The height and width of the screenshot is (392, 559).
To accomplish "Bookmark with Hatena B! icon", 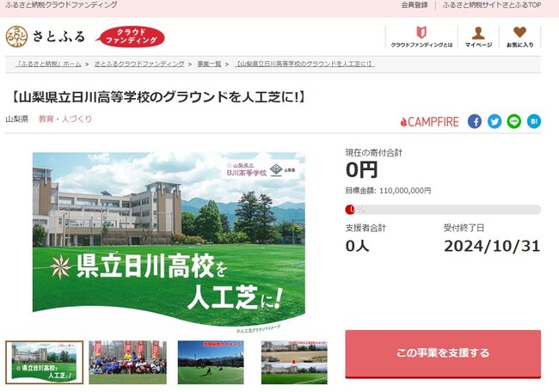I will pos(534,121).
